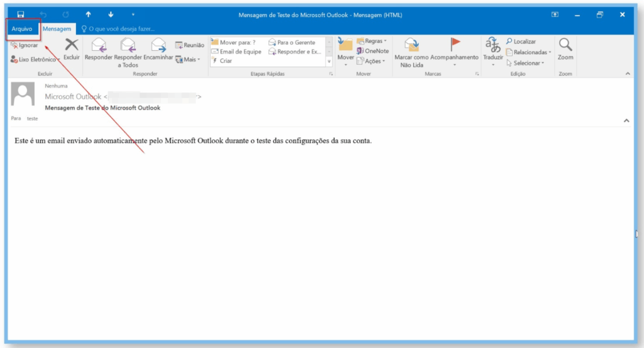Click the Localizar find button
The width and height of the screenshot is (644, 348).
tap(521, 42)
